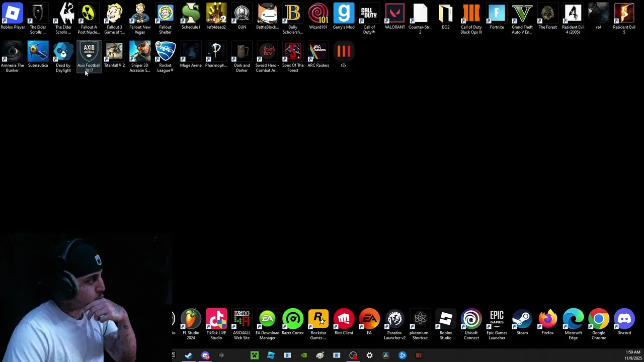This screenshot has width=644, height=362.
Task: Open the Sniper 3D Assassin icon
Action: (140, 57)
